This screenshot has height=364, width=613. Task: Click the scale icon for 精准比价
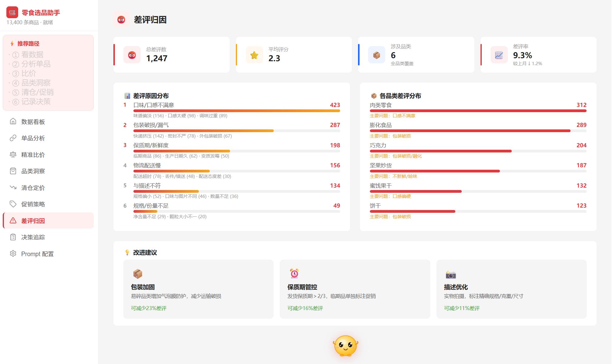click(13, 155)
